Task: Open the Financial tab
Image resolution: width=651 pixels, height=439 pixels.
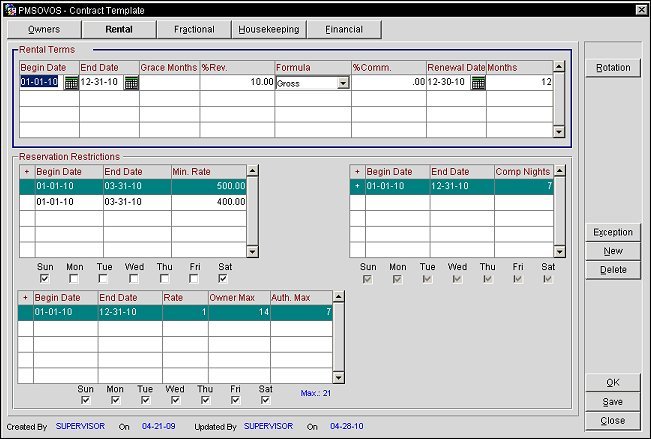Action: (x=343, y=30)
